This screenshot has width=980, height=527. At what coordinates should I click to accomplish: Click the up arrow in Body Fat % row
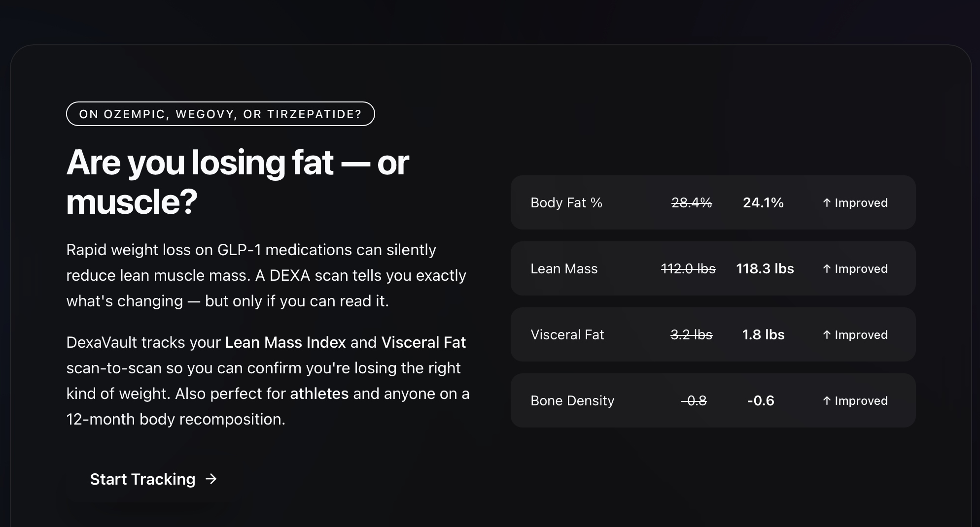[827, 203]
